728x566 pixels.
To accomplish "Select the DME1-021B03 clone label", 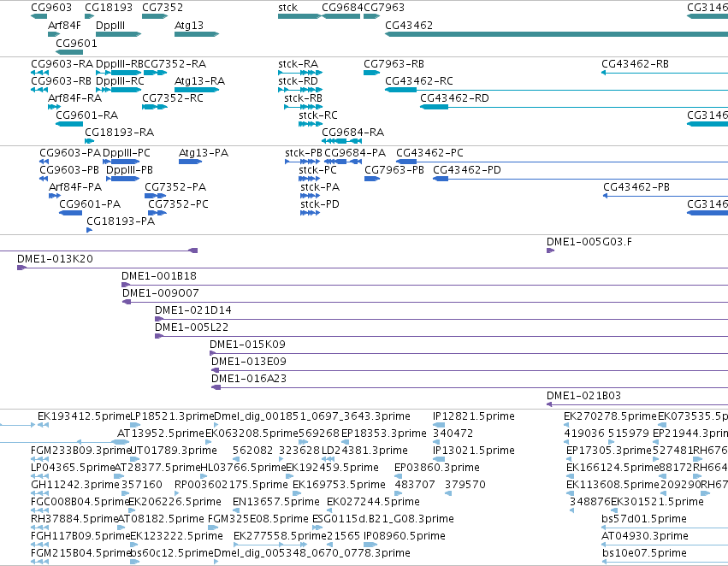I will (583, 396).
